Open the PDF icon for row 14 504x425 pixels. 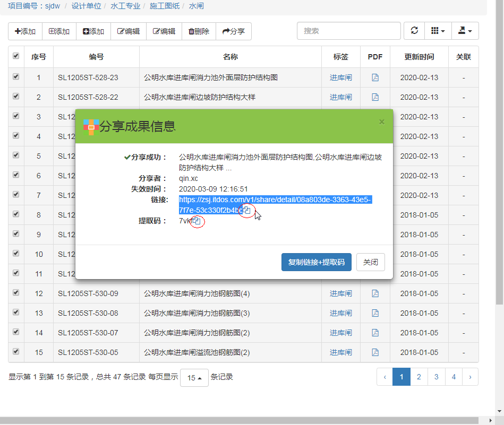point(375,333)
